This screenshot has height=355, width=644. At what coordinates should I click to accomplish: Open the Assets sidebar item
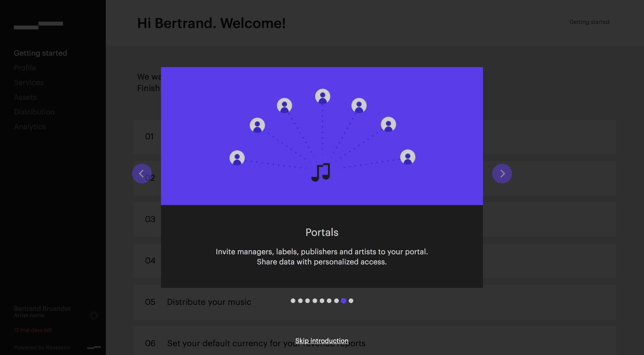click(25, 97)
